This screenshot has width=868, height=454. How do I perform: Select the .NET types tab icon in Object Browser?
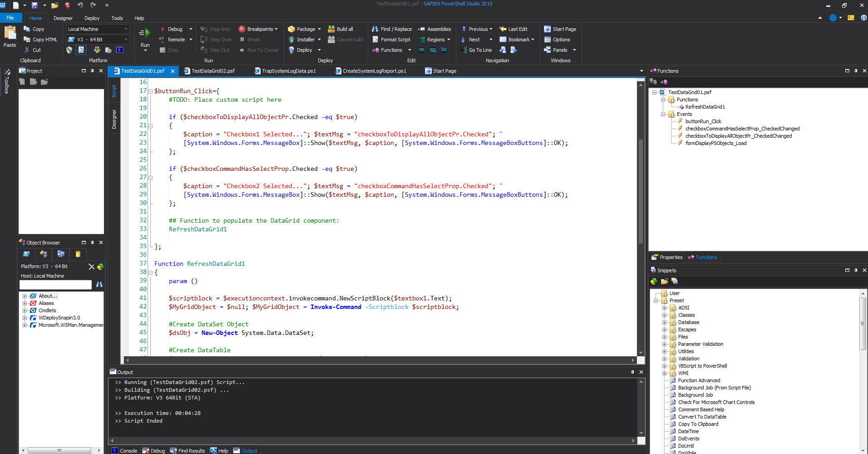click(44, 254)
